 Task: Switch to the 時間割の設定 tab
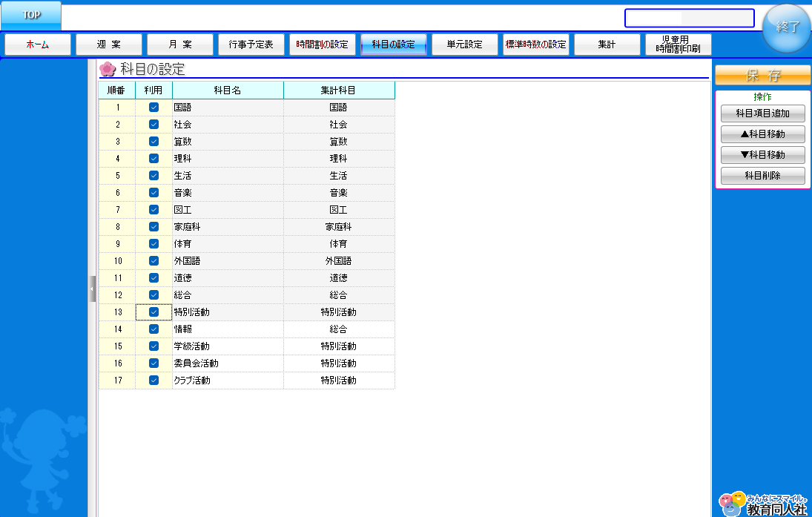tap(323, 45)
